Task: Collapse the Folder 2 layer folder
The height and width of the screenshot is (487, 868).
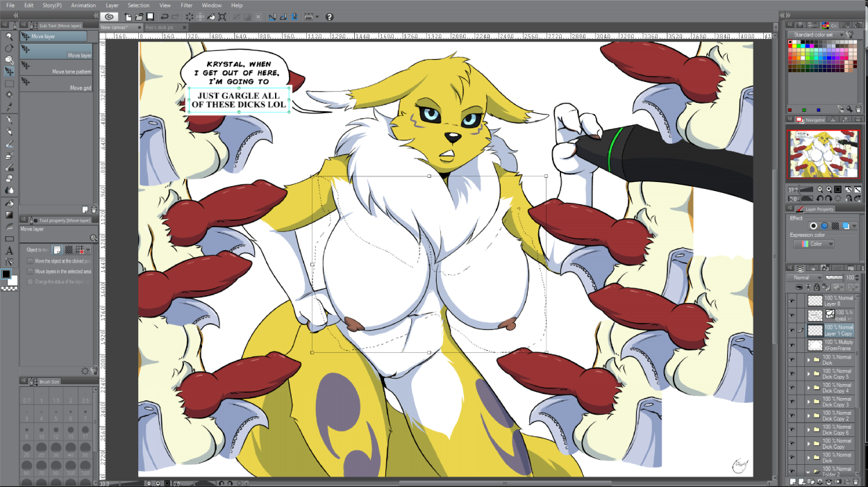Action: tap(808, 472)
